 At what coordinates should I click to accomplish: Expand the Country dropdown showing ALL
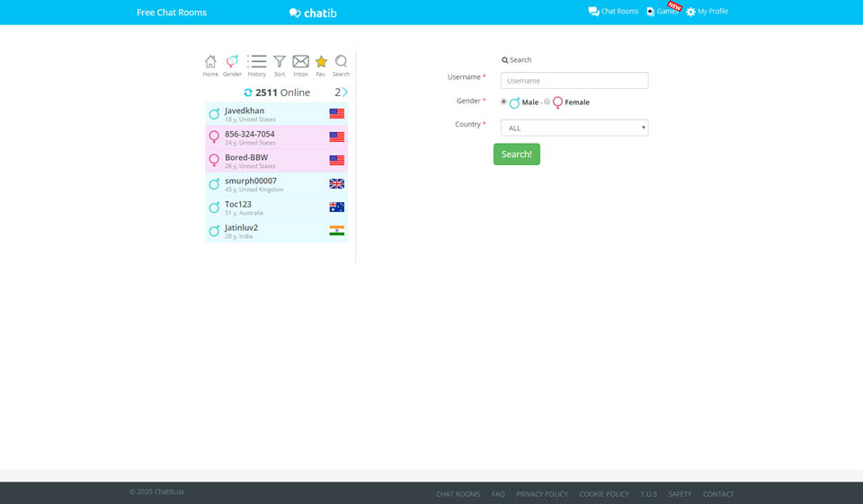[x=574, y=128]
